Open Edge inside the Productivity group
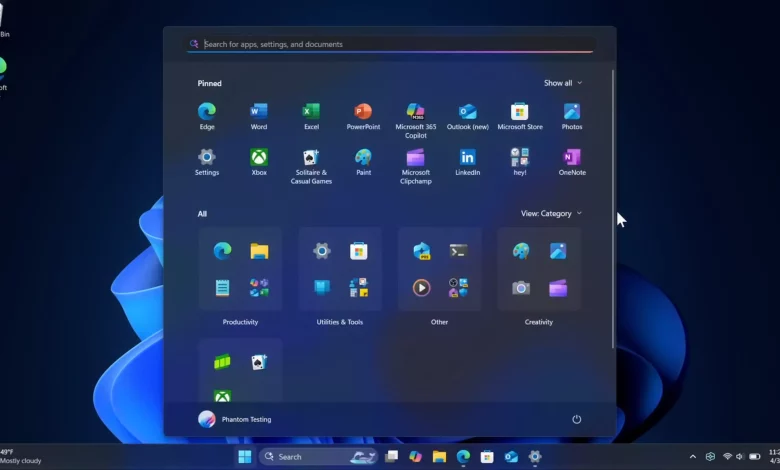The height and width of the screenshot is (470, 780). click(x=222, y=251)
